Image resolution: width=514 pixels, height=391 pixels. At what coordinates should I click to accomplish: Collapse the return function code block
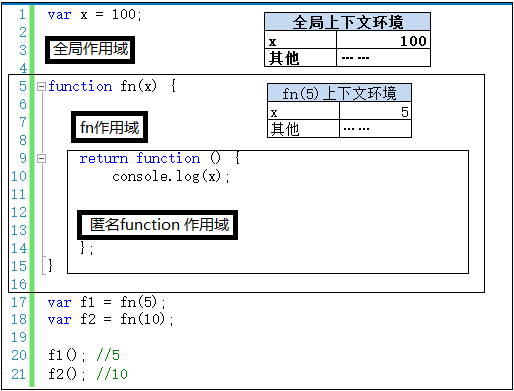[41, 158]
